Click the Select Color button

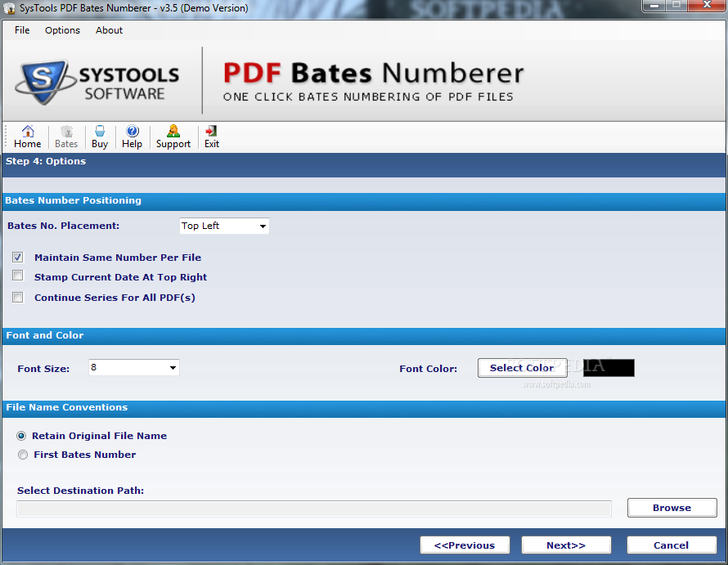tap(523, 368)
